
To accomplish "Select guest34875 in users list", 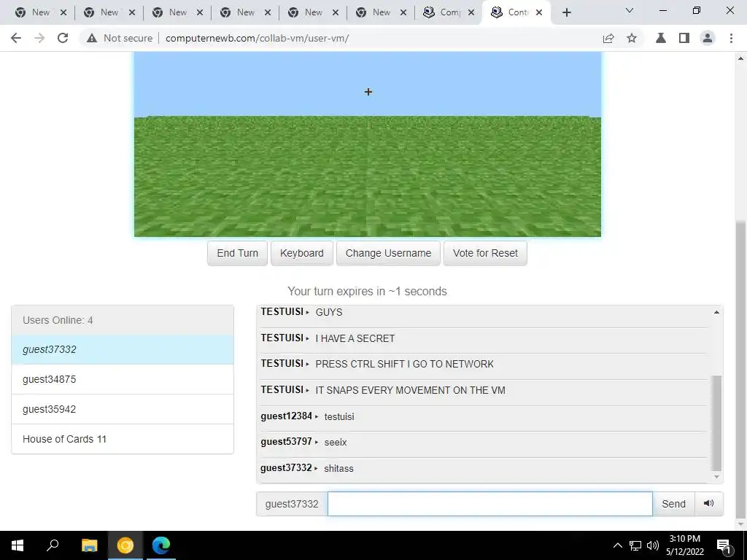I will point(123,379).
